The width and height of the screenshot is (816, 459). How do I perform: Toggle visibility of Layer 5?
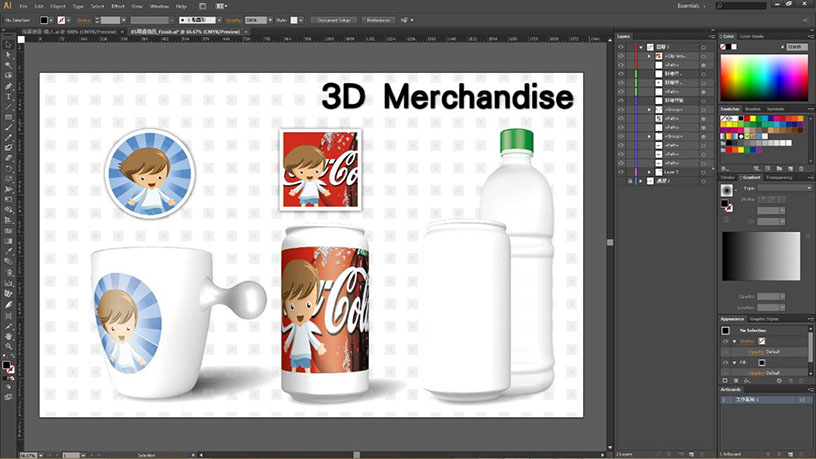(621, 171)
